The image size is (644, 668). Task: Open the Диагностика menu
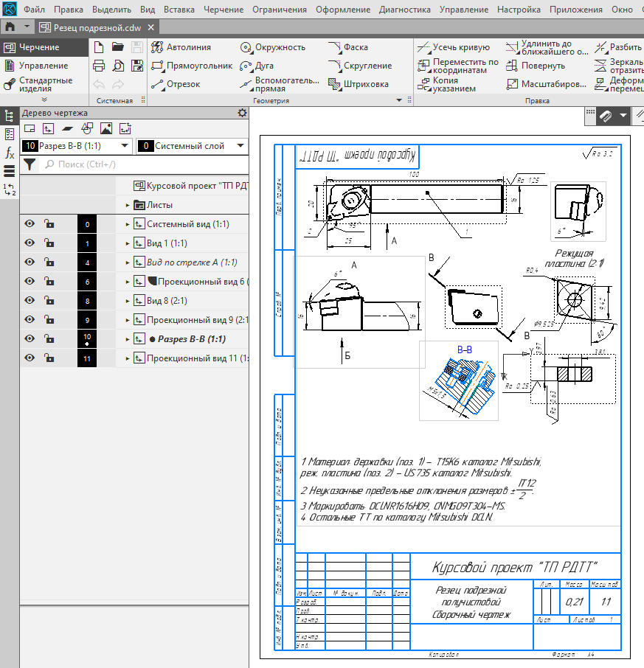point(404,10)
